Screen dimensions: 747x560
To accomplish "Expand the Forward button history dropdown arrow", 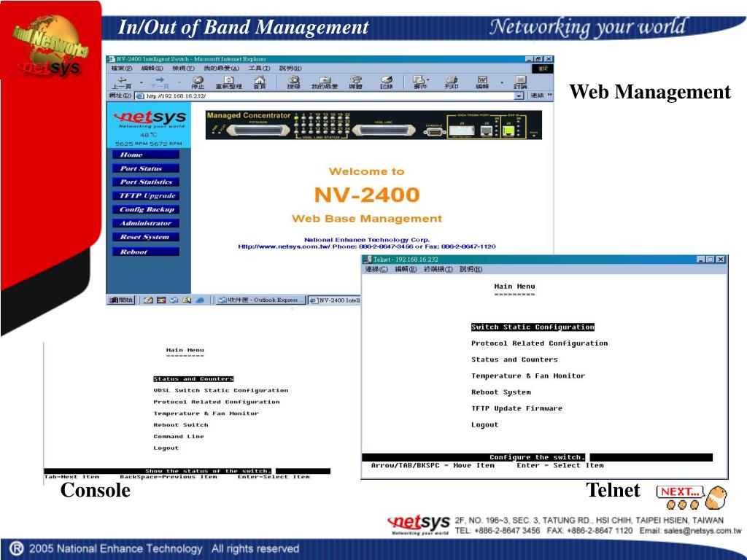I will pos(179,82).
